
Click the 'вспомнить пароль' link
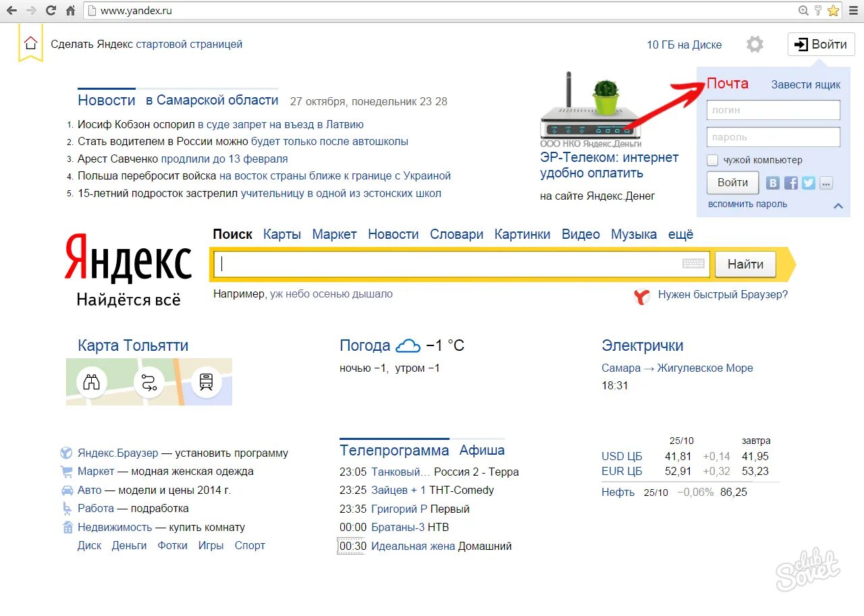point(747,204)
